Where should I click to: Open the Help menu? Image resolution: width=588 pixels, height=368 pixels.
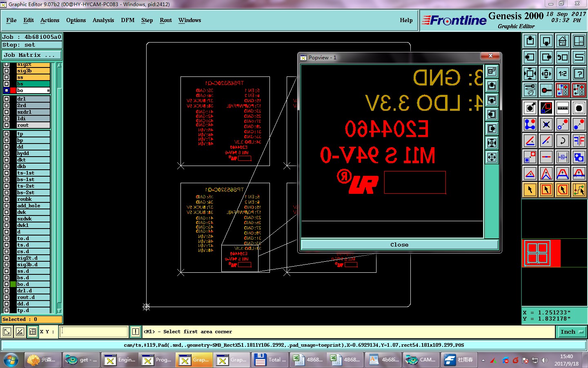[x=406, y=20]
